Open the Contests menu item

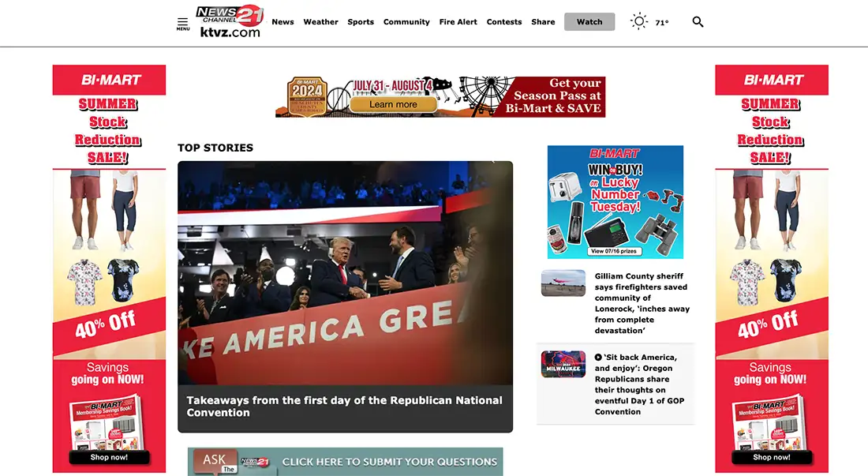click(503, 21)
